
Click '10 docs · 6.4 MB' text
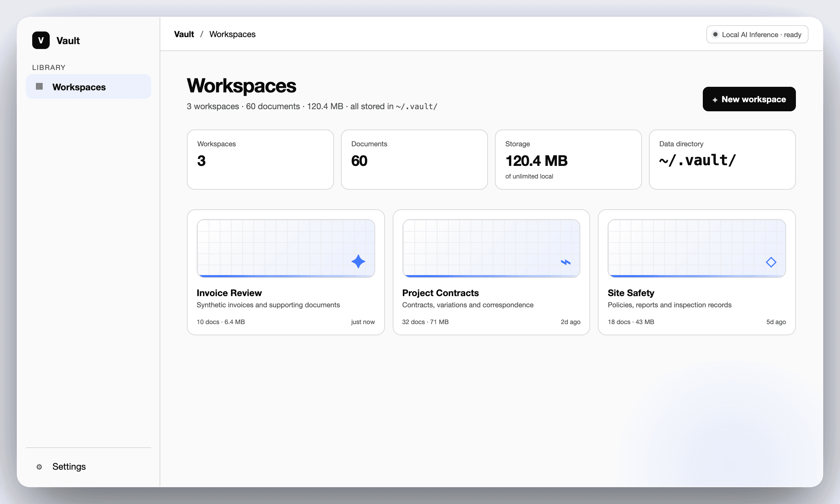pos(221,322)
